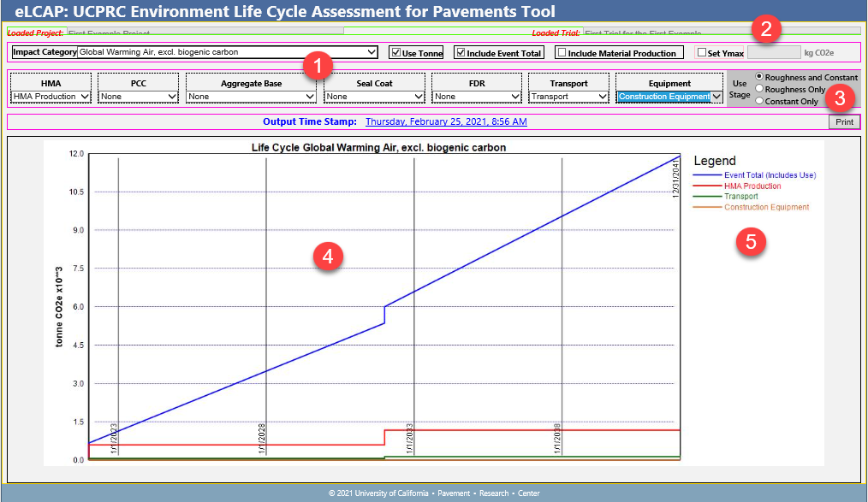Click the red number 4 callout on chart
868x502 pixels.
coord(329,256)
